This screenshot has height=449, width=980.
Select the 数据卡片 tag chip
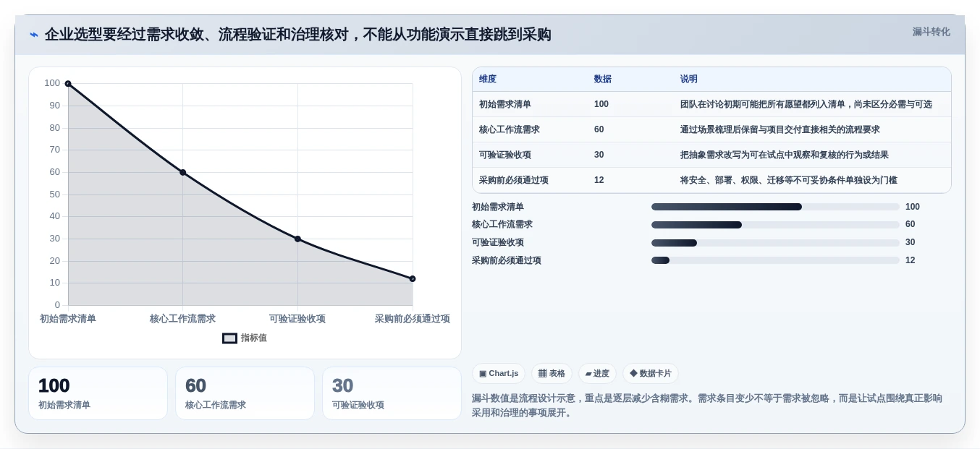pyautogui.click(x=651, y=373)
